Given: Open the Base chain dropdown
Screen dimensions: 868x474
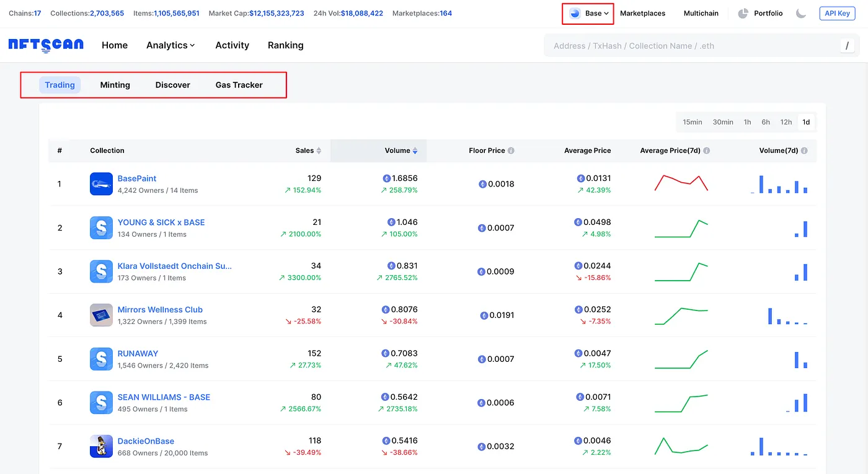Looking at the screenshot, I should pyautogui.click(x=588, y=13).
